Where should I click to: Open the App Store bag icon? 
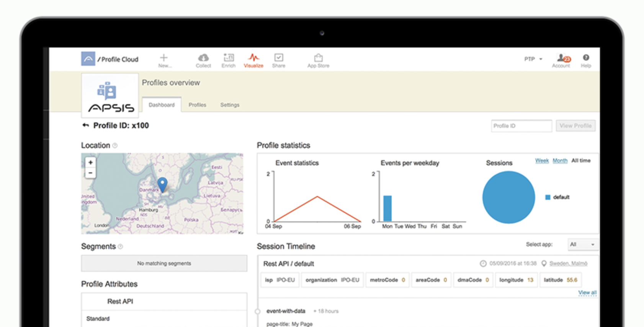pos(318,58)
